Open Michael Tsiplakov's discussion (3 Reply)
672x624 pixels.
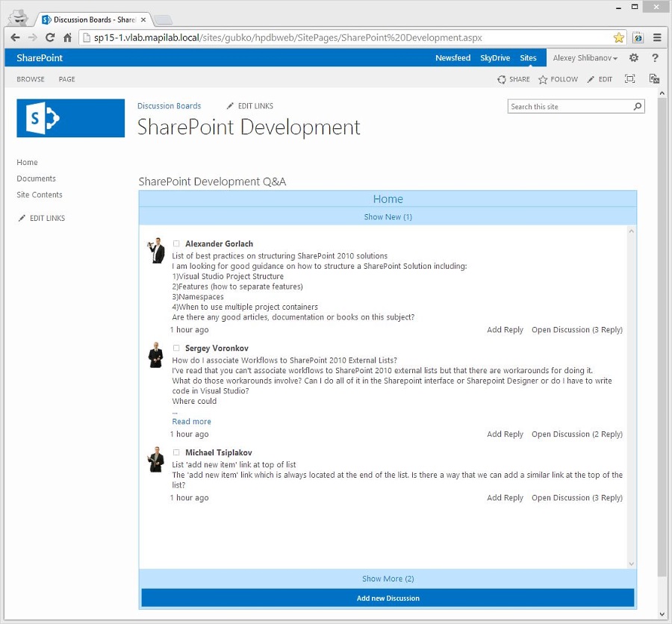[x=577, y=498]
